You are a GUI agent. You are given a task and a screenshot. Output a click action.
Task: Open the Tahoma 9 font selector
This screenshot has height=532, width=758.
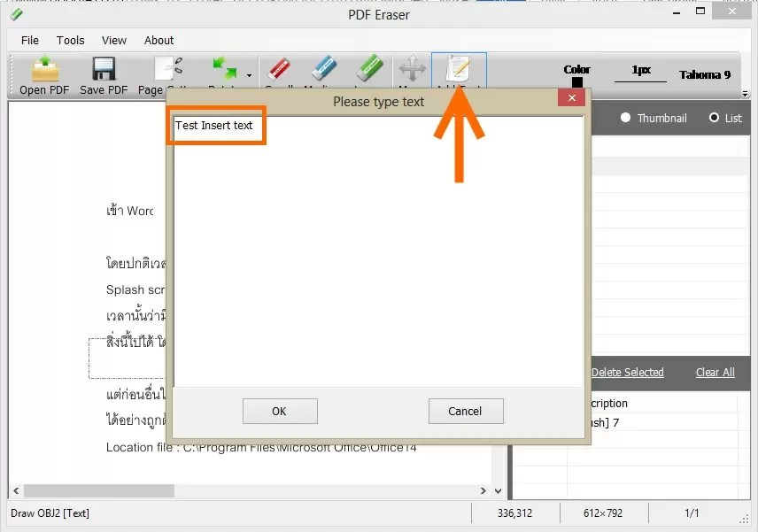704,75
